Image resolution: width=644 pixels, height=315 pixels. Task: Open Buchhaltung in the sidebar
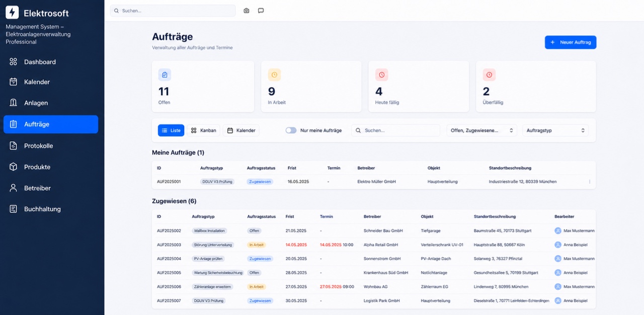[x=51, y=209]
